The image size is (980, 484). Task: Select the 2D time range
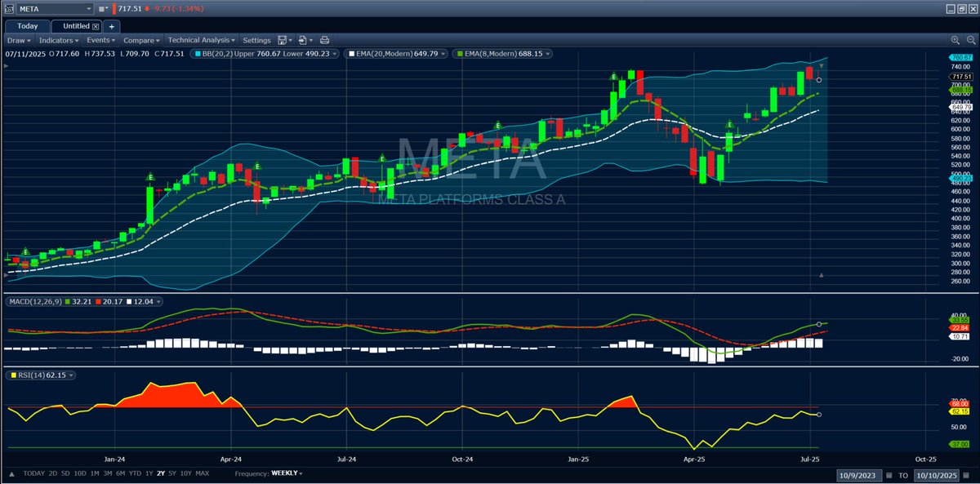point(53,473)
